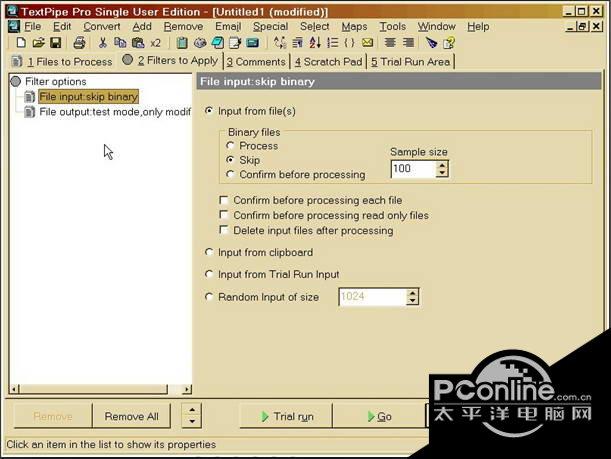Click the New document toolbar icon

(21, 42)
